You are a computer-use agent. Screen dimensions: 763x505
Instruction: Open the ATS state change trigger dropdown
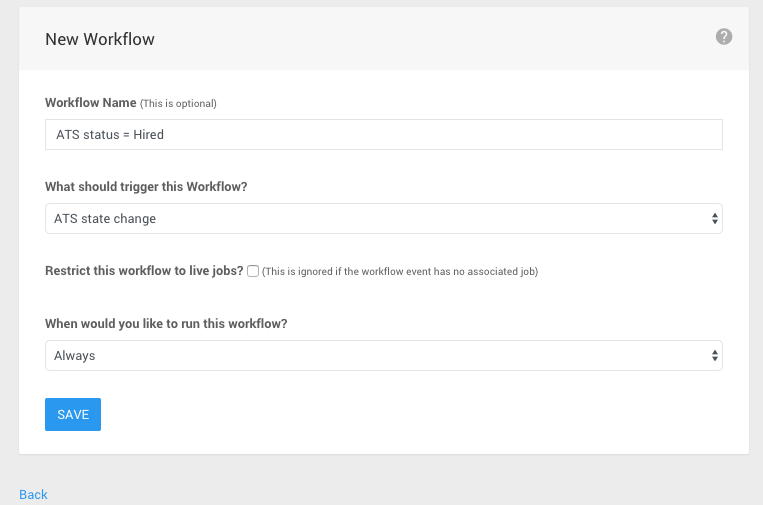point(383,218)
